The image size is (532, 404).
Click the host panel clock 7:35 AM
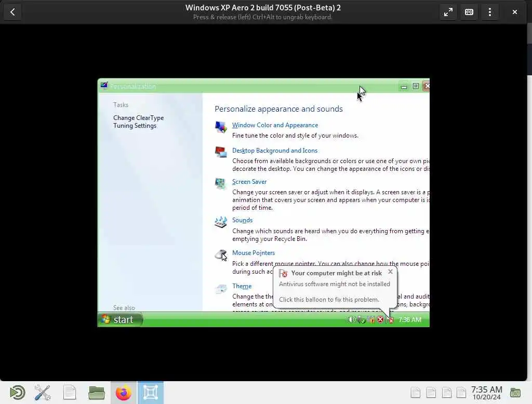point(486,393)
